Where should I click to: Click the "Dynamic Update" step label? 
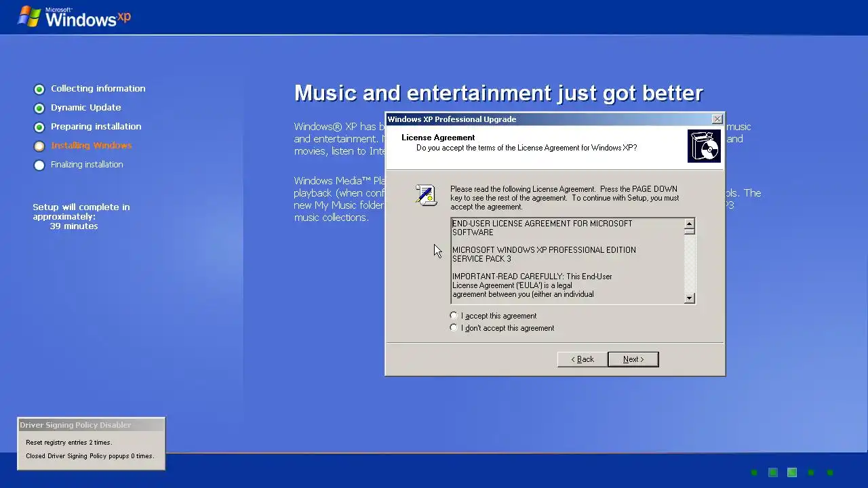coord(86,108)
